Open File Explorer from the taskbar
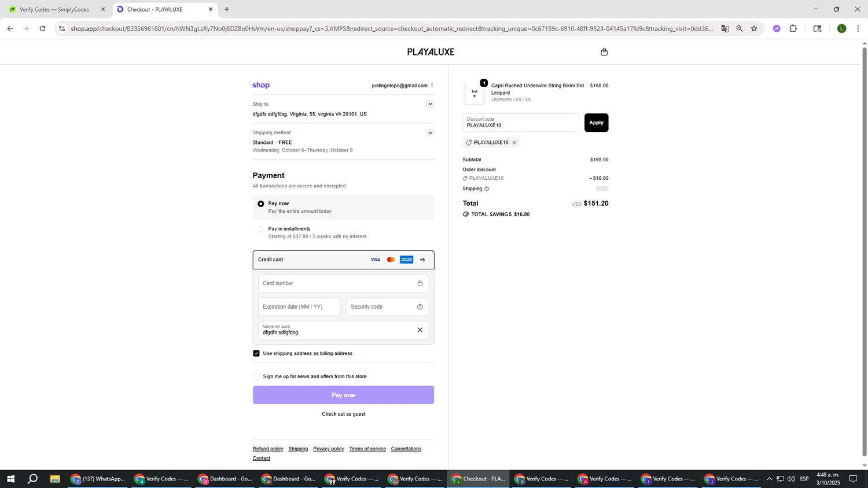 pyautogui.click(x=55, y=479)
